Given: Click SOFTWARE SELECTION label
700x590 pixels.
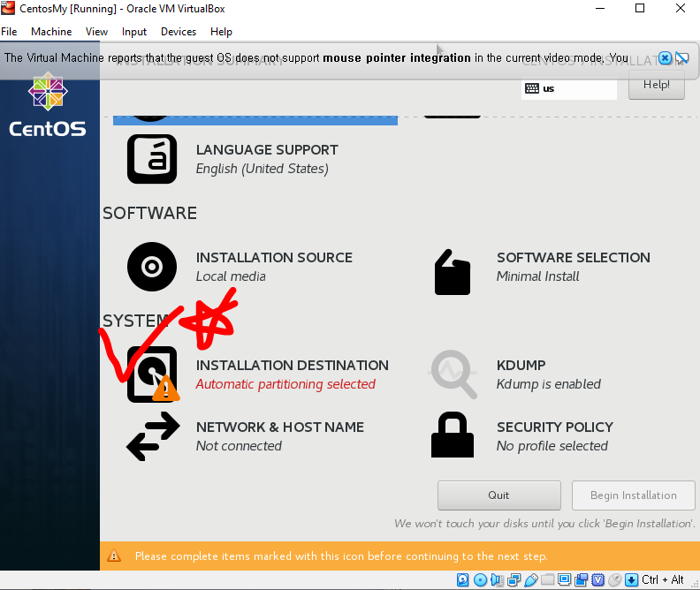Looking at the screenshot, I should pos(574,258).
